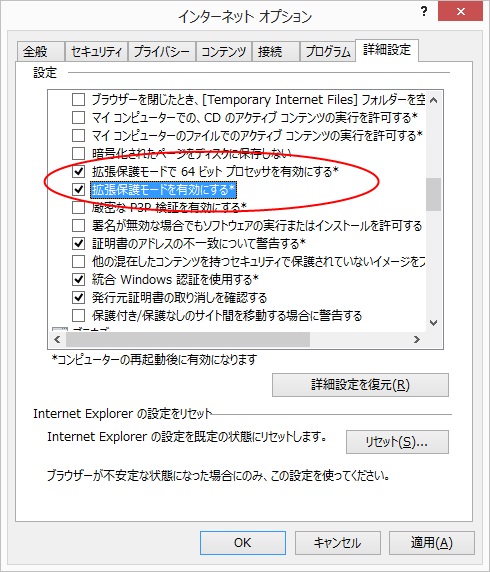This screenshot has width=490, height=572.
Task: Tick the 他の混在したコンテンツ image option checkbox
Action: [x=78, y=261]
